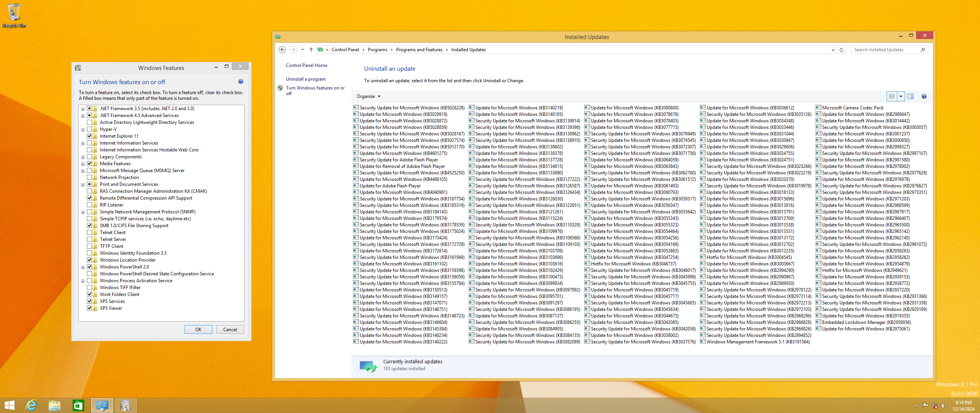The width and height of the screenshot is (980, 413).
Task: Click the search magnifier icon
Action: (923, 50)
